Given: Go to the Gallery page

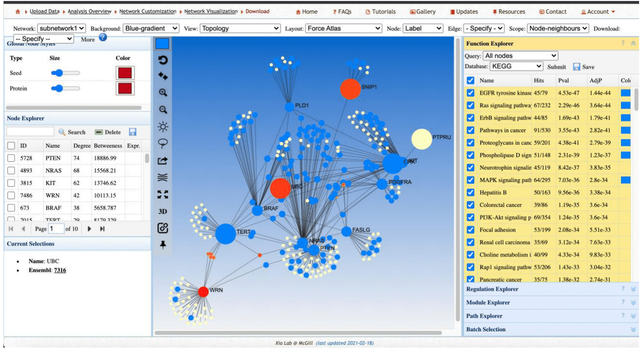Looking at the screenshot, I should click(x=422, y=12).
